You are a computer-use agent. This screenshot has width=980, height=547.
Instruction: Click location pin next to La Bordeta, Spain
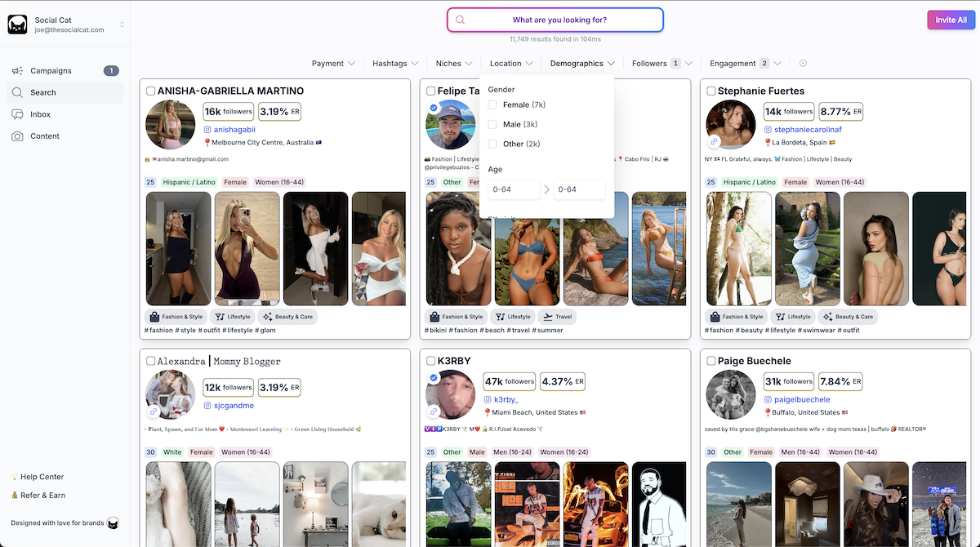click(x=768, y=142)
